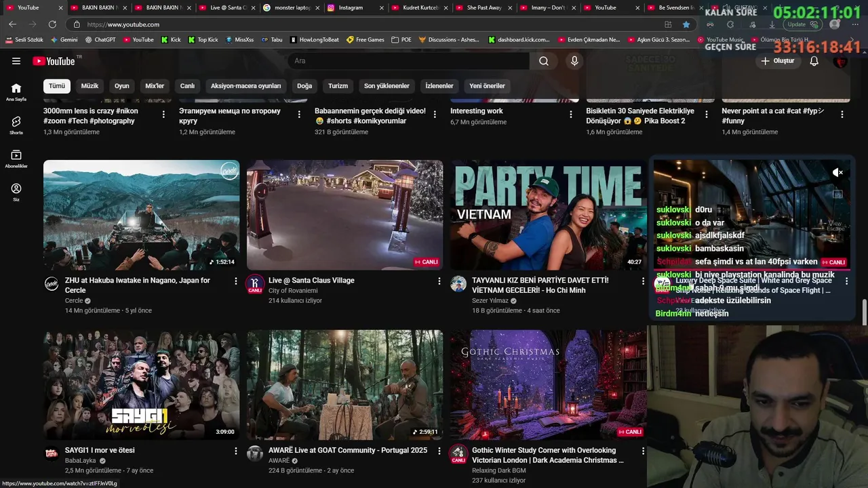Open the Siz sidebar section
This screenshot has width=868, height=488.
coord(16,192)
